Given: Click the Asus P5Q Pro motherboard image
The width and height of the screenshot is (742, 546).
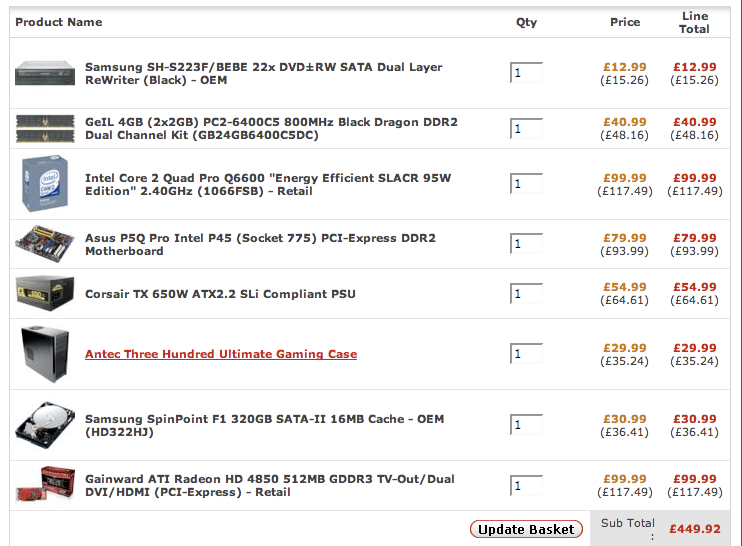Looking at the screenshot, I should click(45, 244).
